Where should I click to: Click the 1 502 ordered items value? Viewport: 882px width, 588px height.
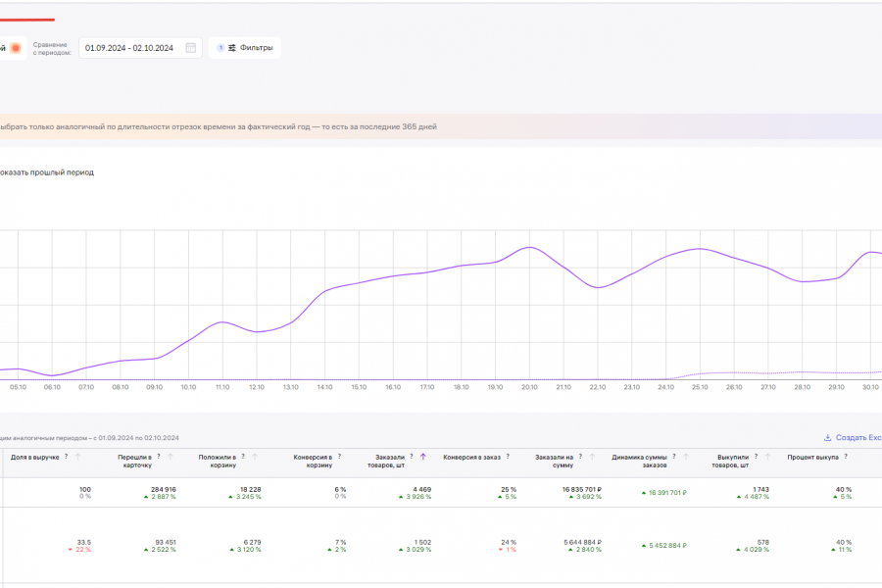[421, 542]
